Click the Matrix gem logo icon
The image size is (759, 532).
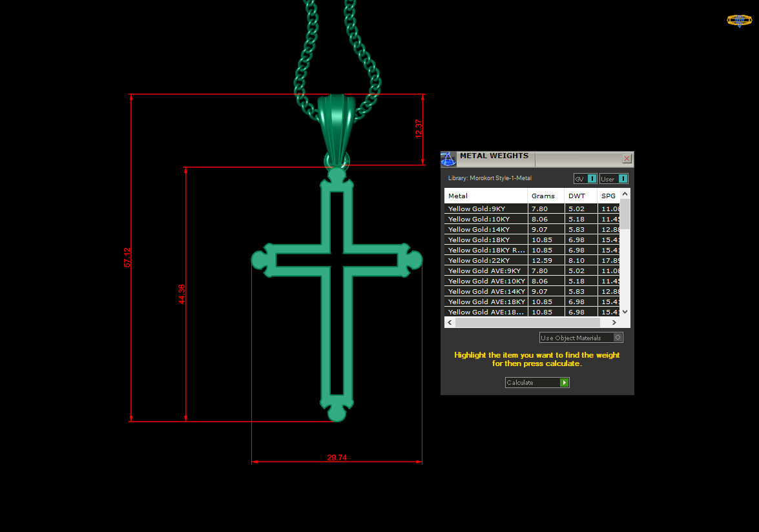coord(739,20)
